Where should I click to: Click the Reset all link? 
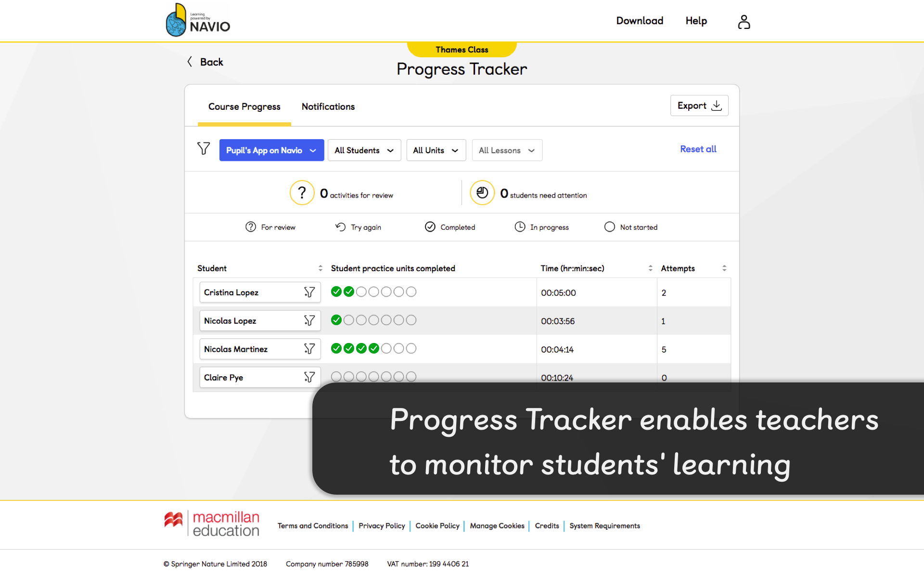(698, 149)
